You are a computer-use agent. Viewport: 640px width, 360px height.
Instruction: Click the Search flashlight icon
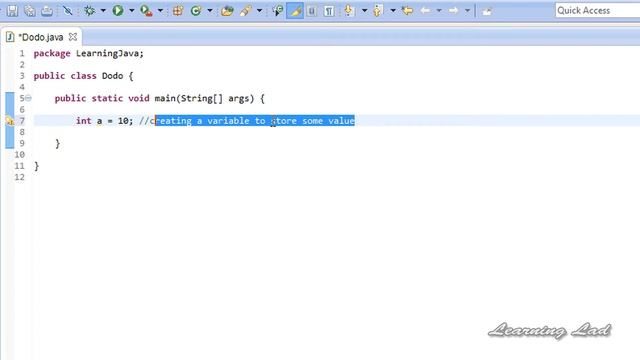click(x=246, y=11)
